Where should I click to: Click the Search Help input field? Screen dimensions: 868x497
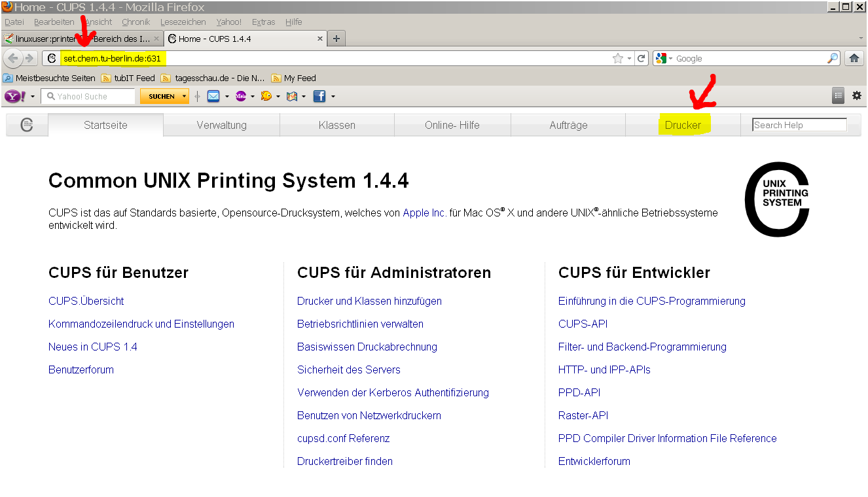click(x=799, y=125)
